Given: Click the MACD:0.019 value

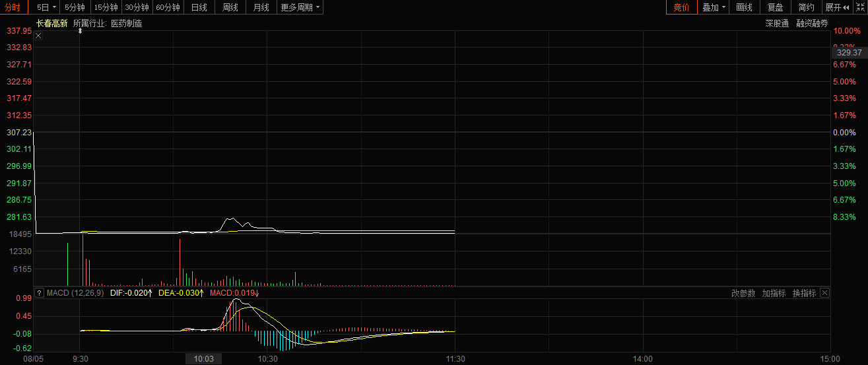Looking at the screenshot, I should pyautogui.click(x=234, y=293).
